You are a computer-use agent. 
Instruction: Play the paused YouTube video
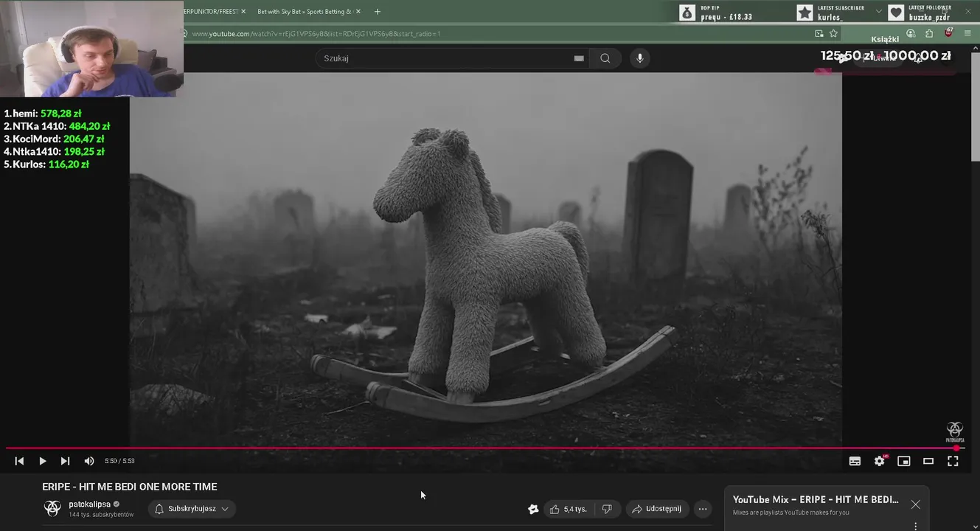pyautogui.click(x=42, y=461)
